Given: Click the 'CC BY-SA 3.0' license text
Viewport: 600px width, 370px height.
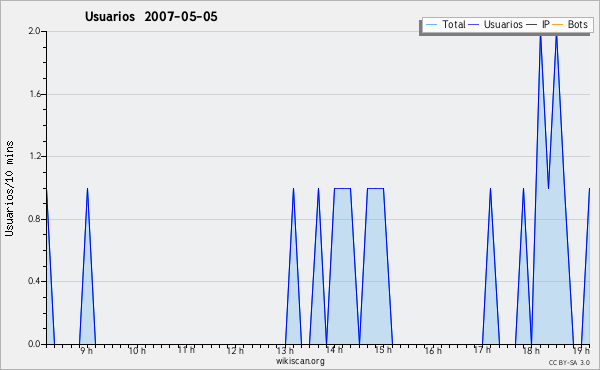Looking at the screenshot, I should (x=569, y=362).
